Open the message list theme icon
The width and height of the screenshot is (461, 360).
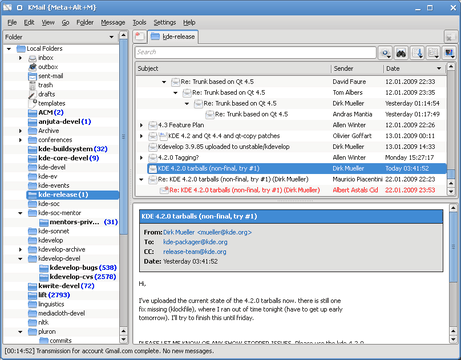(x=449, y=53)
